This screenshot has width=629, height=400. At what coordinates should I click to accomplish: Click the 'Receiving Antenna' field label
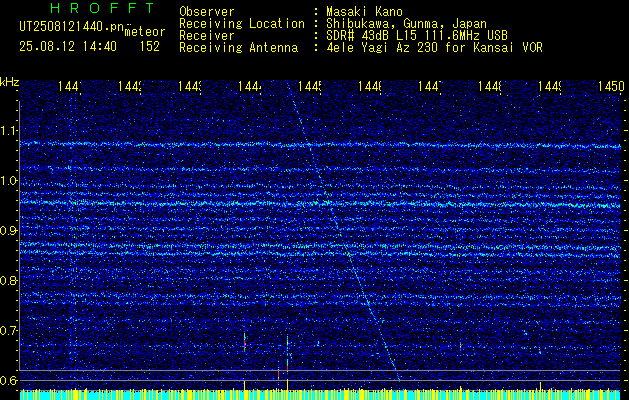[238, 48]
